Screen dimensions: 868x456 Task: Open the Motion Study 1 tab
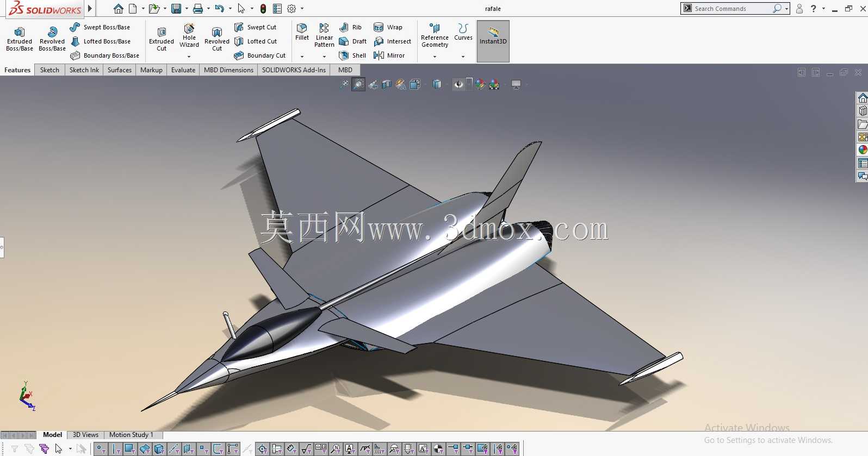[131, 435]
